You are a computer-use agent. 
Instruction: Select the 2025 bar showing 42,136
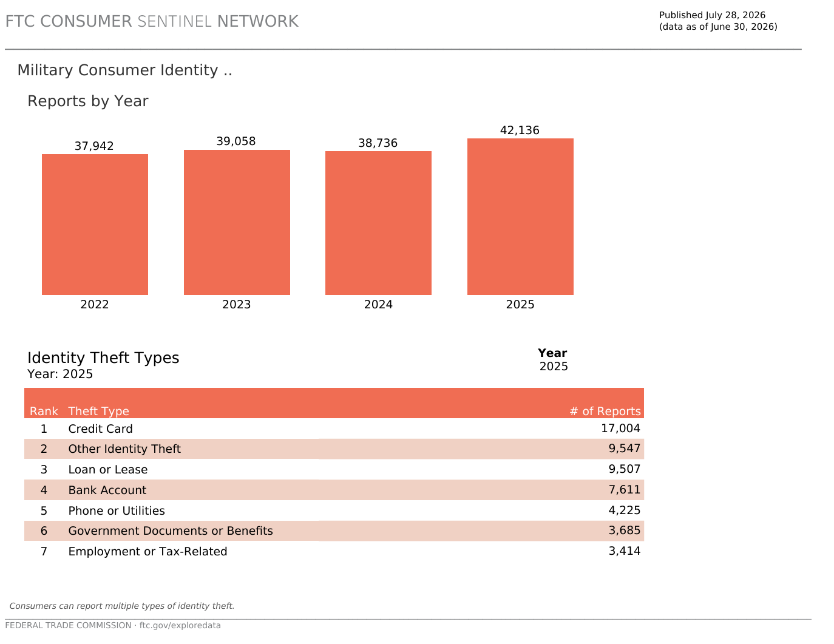tap(520, 217)
